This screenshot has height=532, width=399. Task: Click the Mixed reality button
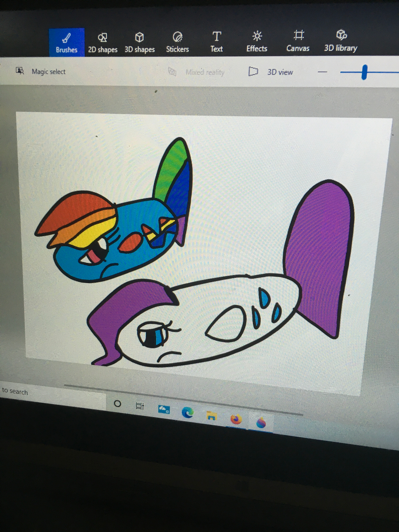[196, 72]
